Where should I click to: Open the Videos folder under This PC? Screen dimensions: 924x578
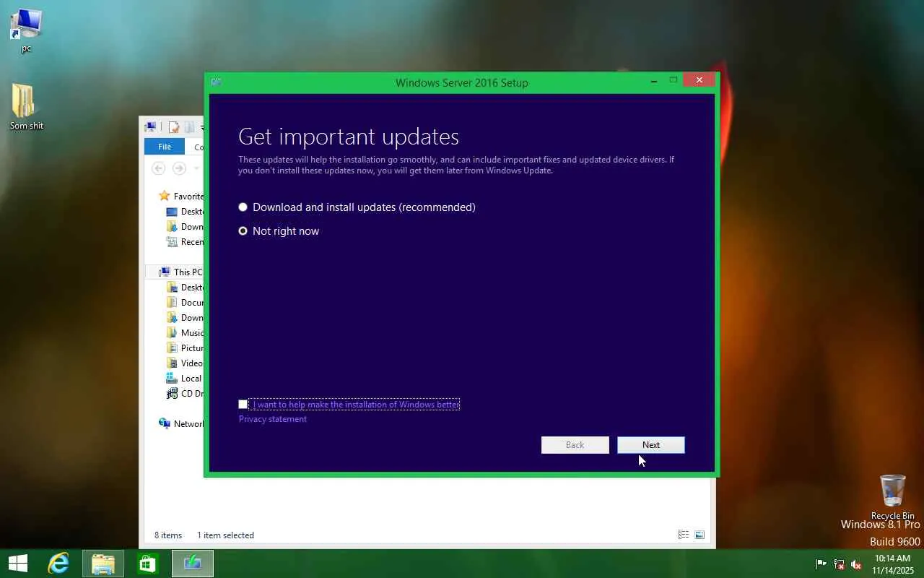pyautogui.click(x=186, y=363)
